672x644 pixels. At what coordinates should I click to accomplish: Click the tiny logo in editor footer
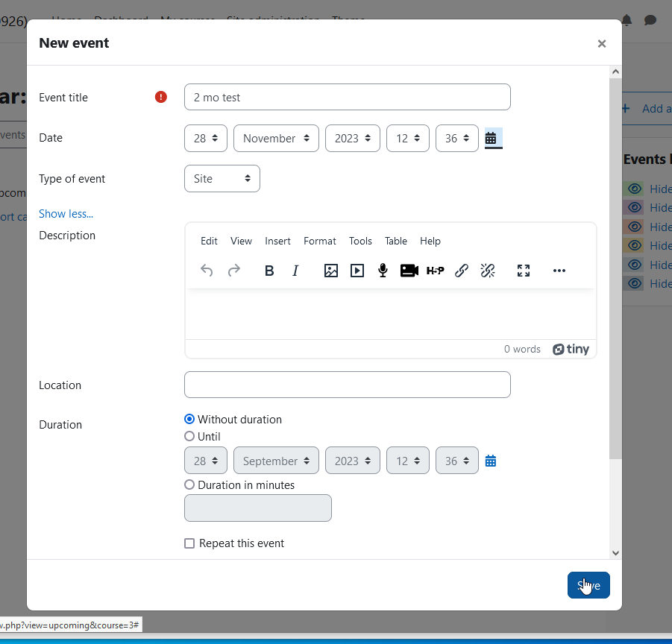pyautogui.click(x=571, y=350)
